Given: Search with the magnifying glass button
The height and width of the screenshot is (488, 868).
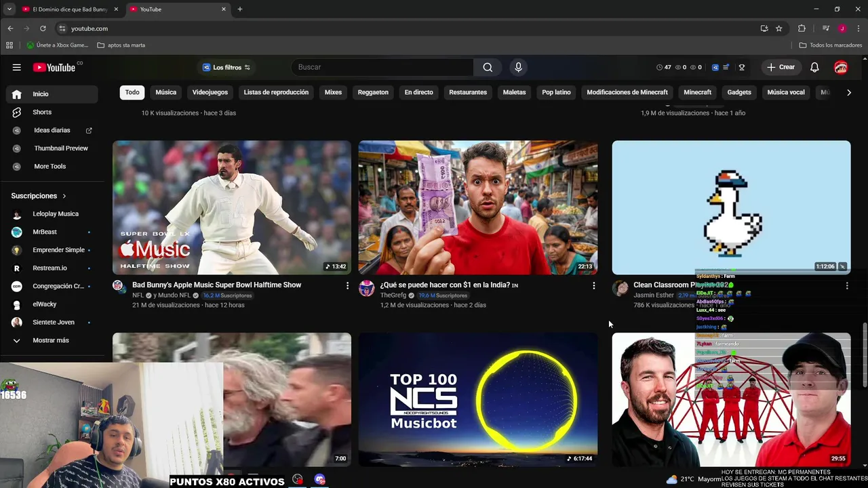Looking at the screenshot, I should click(488, 67).
